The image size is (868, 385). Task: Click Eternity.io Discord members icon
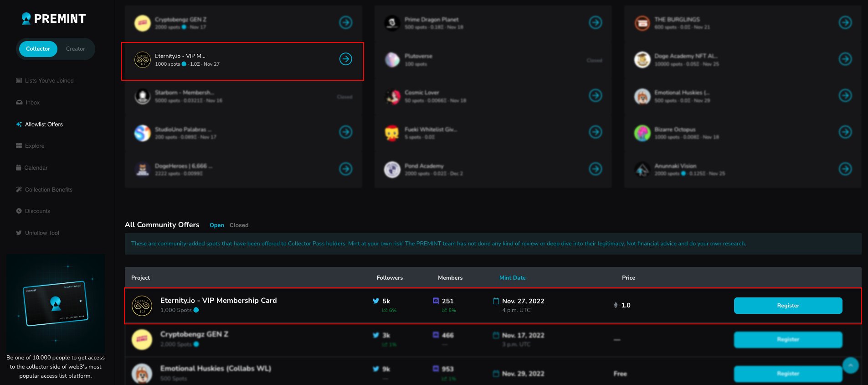[436, 301]
